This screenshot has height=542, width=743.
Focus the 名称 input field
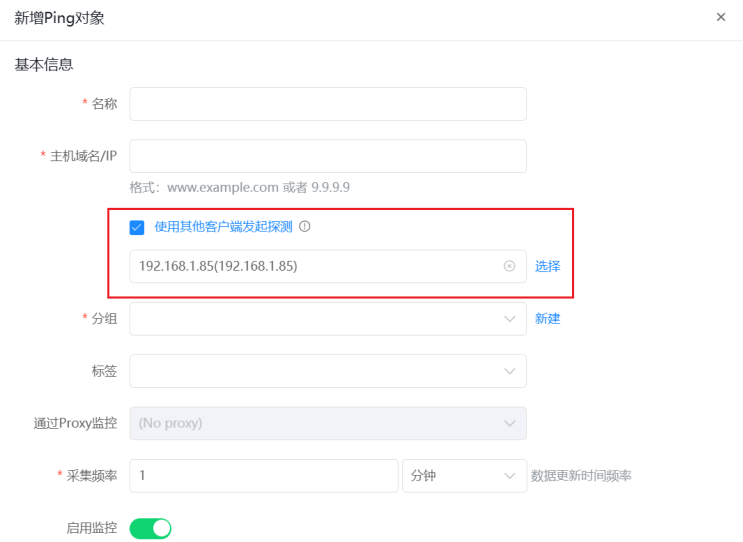tap(328, 104)
